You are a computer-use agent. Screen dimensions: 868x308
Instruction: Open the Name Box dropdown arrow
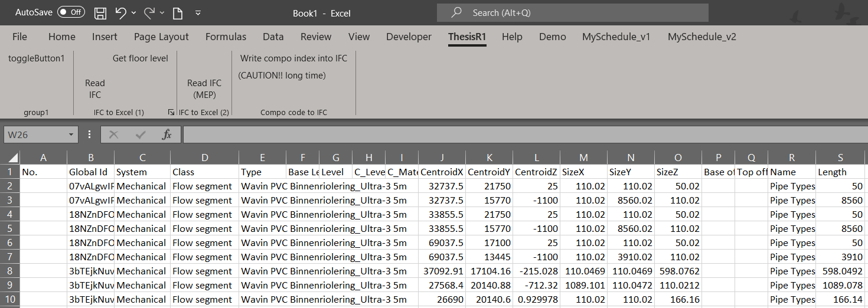[x=71, y=135]
